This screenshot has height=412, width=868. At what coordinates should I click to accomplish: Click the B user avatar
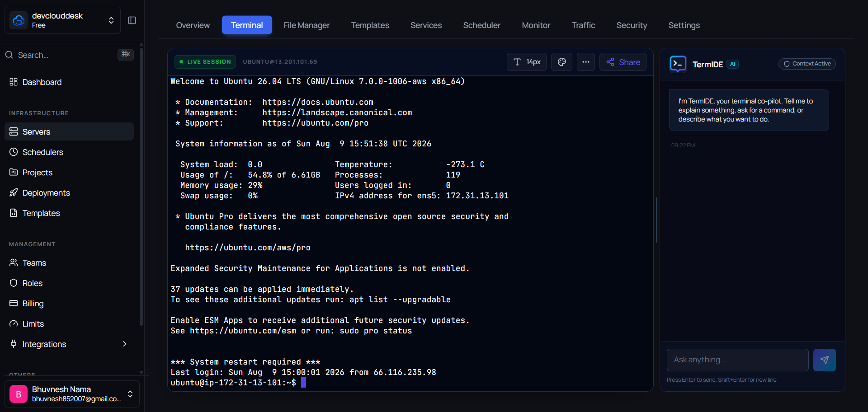pyautogui.click(x=19, y=394)
